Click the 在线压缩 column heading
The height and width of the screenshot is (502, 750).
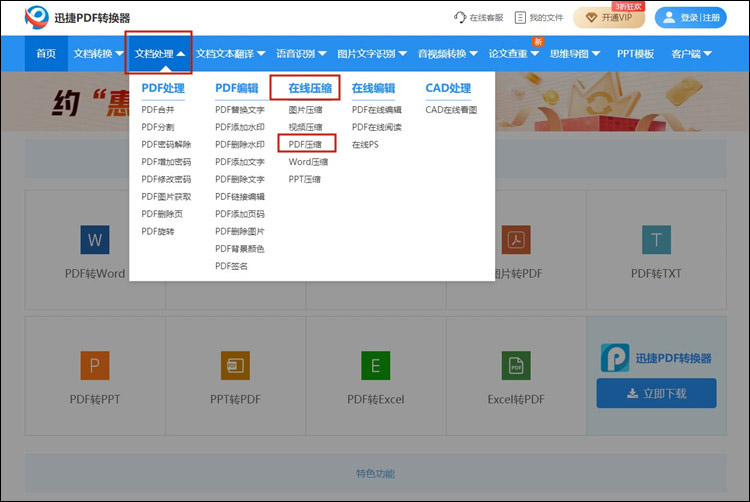pos(310,88)
